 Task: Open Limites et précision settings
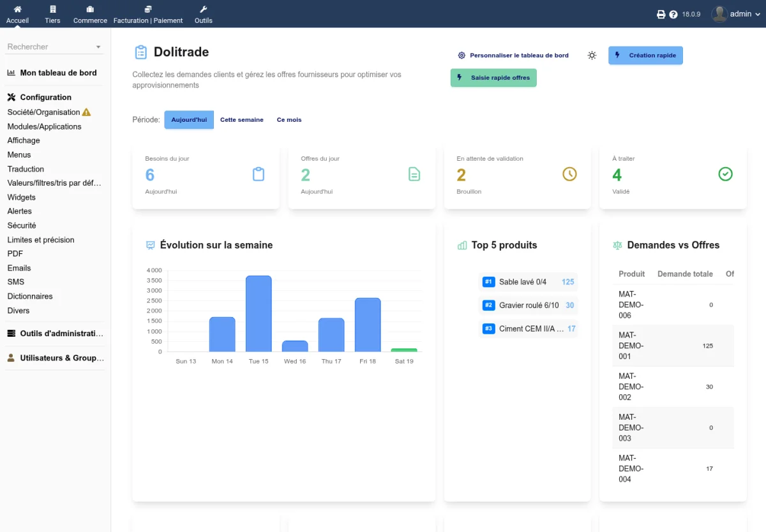pyautogui.click(x=41, y=240)
